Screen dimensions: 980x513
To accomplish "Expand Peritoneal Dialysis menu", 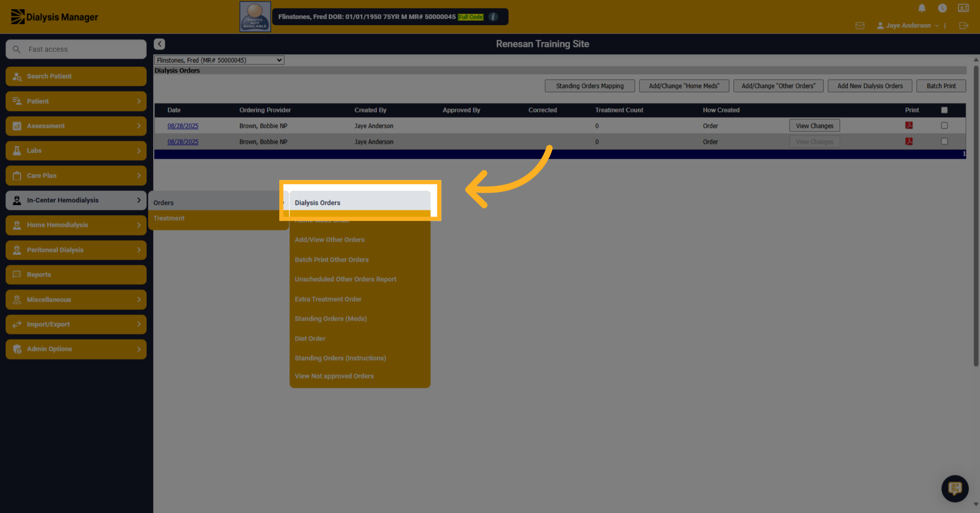I will tap(76, 250).
